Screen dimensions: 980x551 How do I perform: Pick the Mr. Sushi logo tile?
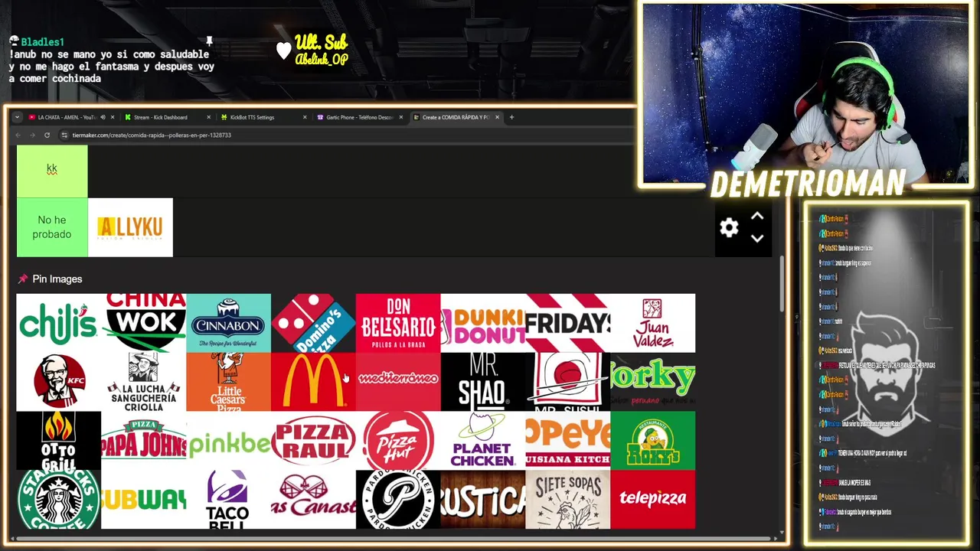pos(568,382)
